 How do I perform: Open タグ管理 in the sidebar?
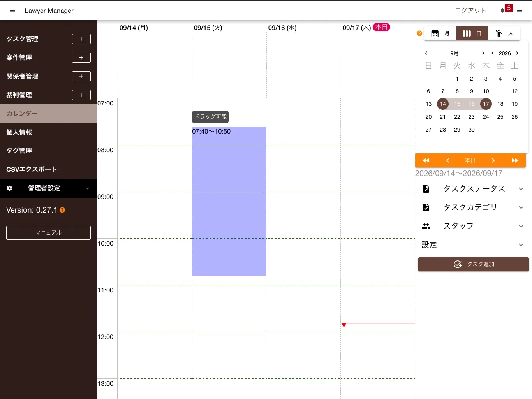click(x=48, y=151)
